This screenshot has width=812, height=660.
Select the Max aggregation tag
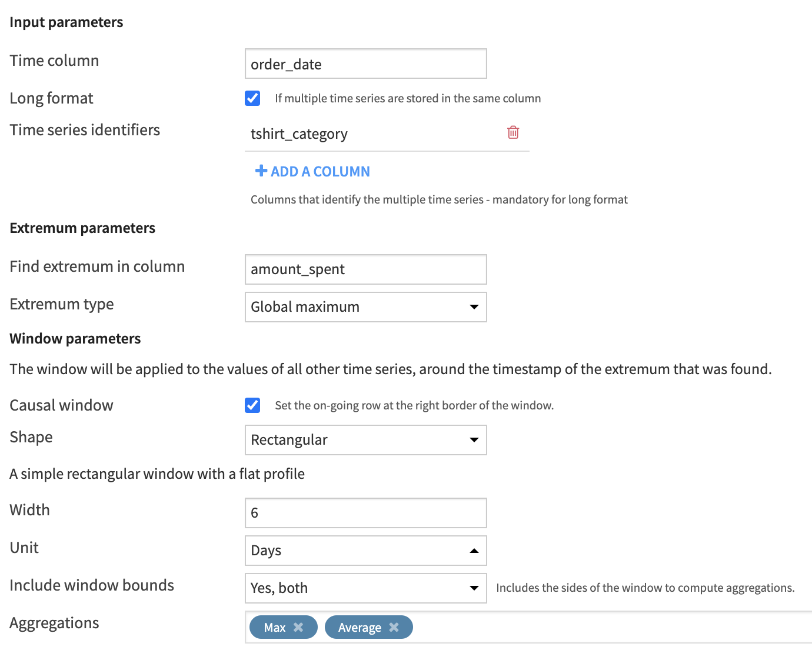click(274, 627)
